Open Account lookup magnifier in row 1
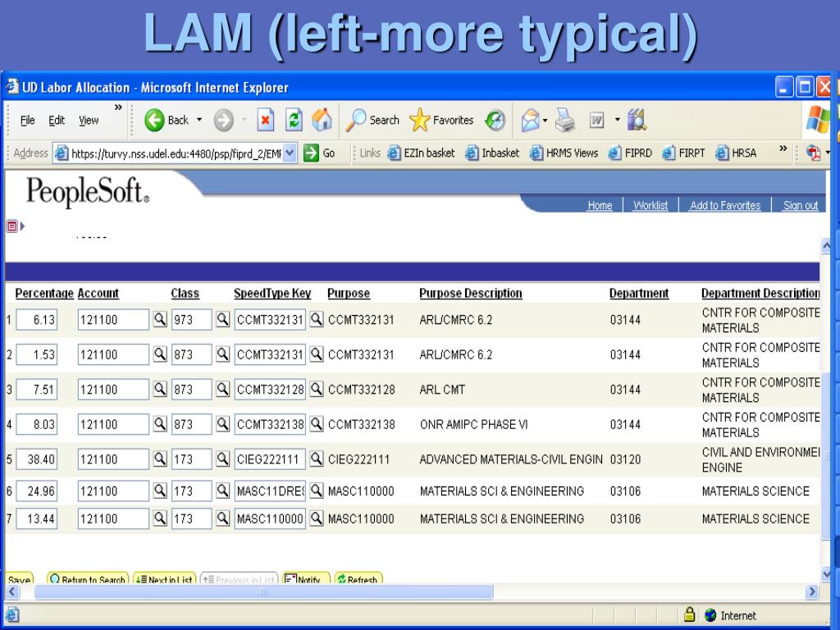Screen dimensions: 840x630 point(161,320)
